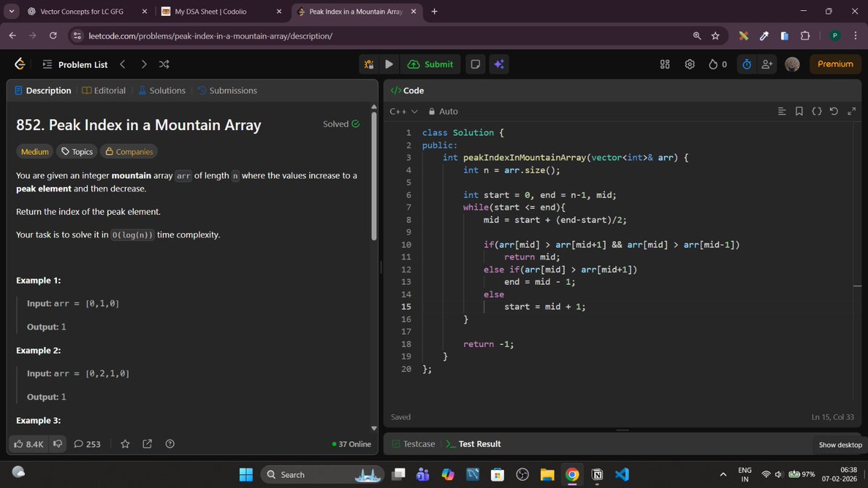
Task: Open the debugger icon beside Run
Action: [x=369, y=64]
